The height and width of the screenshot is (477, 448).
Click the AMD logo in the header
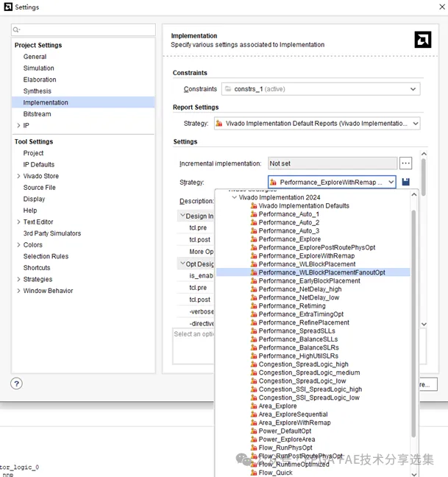422,40
